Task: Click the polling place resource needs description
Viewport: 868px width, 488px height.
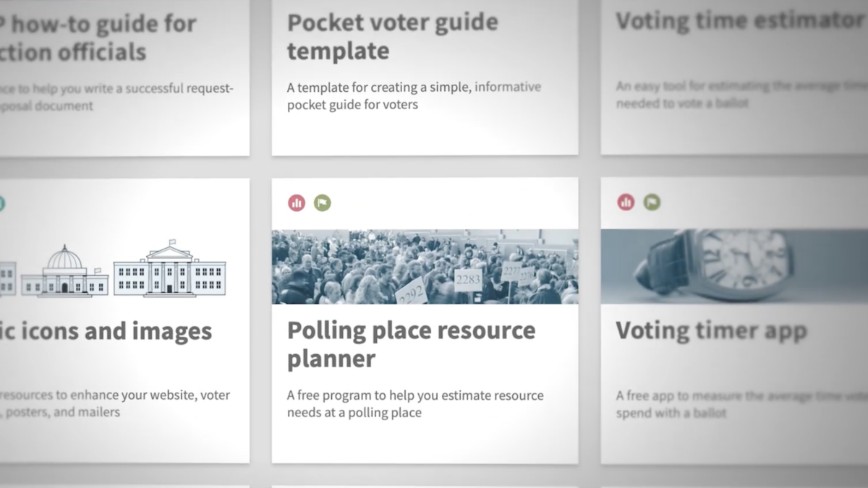Action: (x=415, y=404)
